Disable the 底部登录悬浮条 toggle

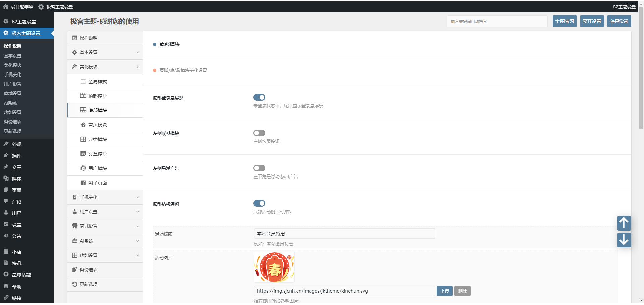tap(259, 97)
